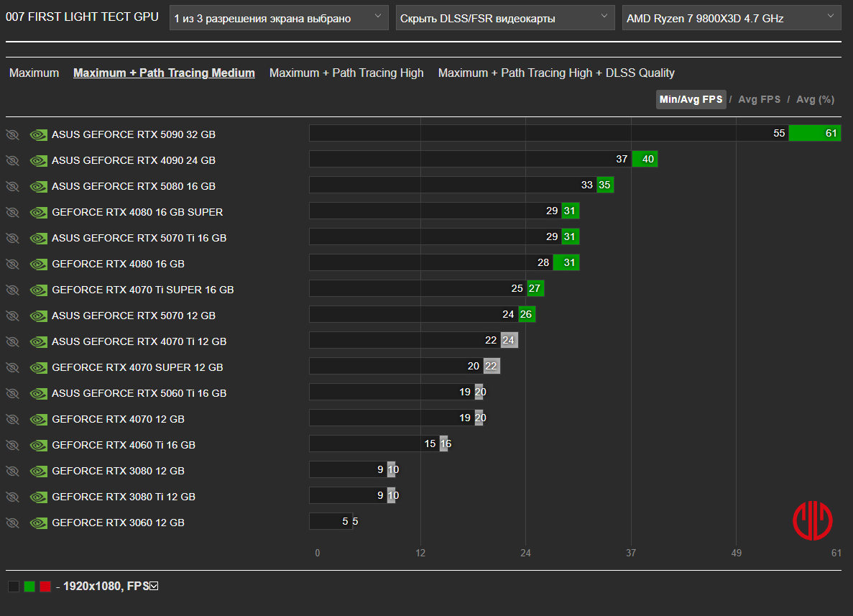Click the NVIDIA logo beside RTX 5090
Image resolution: width=853 pixels, height=616 pixels.
pos(39,134)
